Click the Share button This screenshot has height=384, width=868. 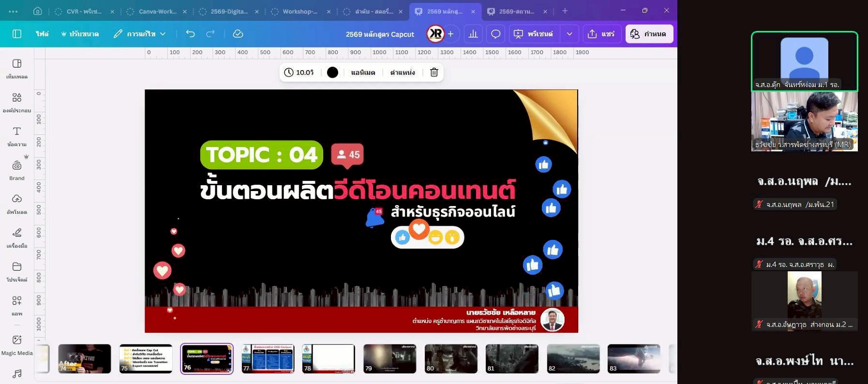pyautogui.click(x=601, y=34)
